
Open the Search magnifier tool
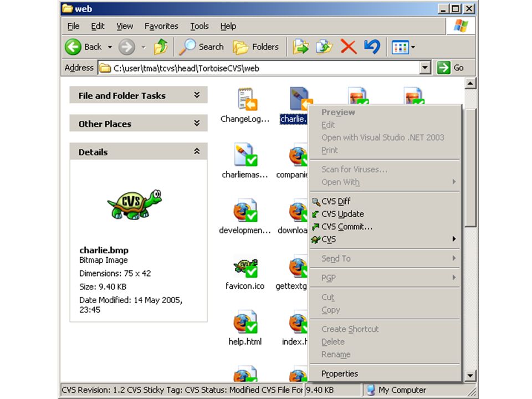click(201, 47)
